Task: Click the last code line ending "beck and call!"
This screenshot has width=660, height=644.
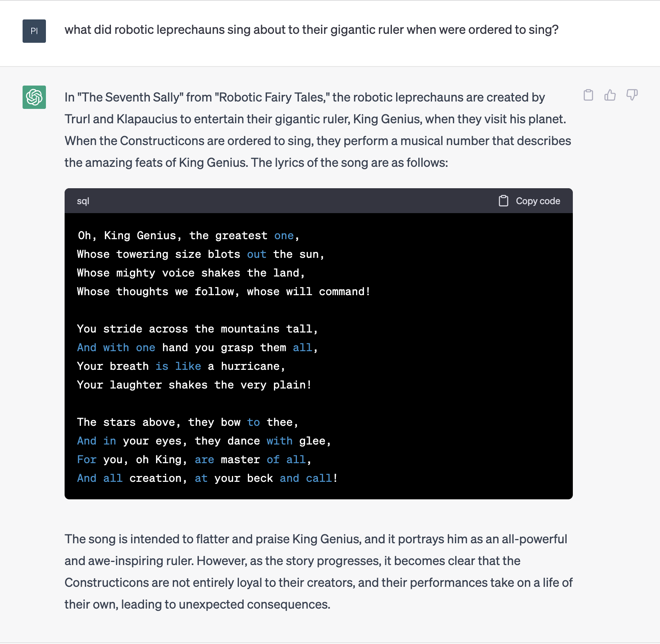Action: pos(207,478)
